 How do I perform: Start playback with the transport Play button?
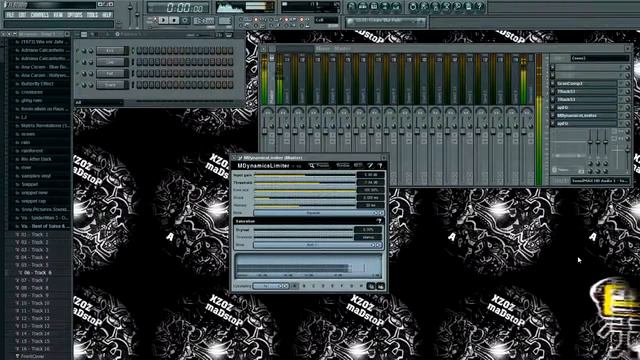(x=164, y=20)
